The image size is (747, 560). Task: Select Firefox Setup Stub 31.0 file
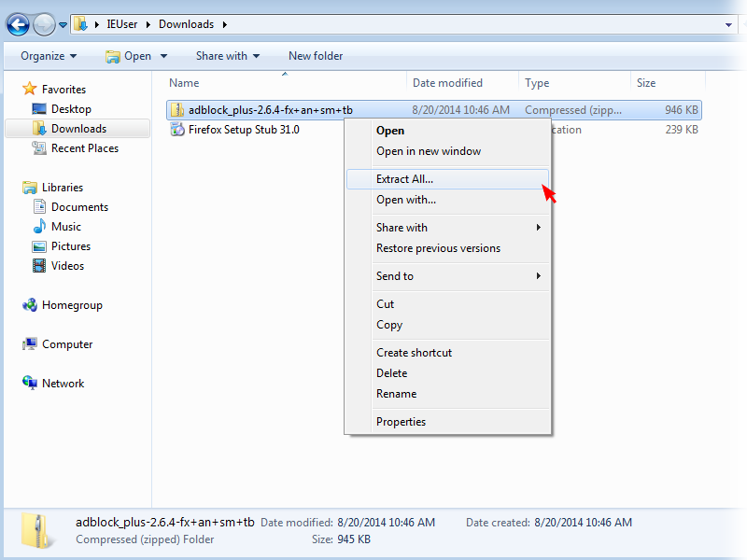[x=244, y=130]
